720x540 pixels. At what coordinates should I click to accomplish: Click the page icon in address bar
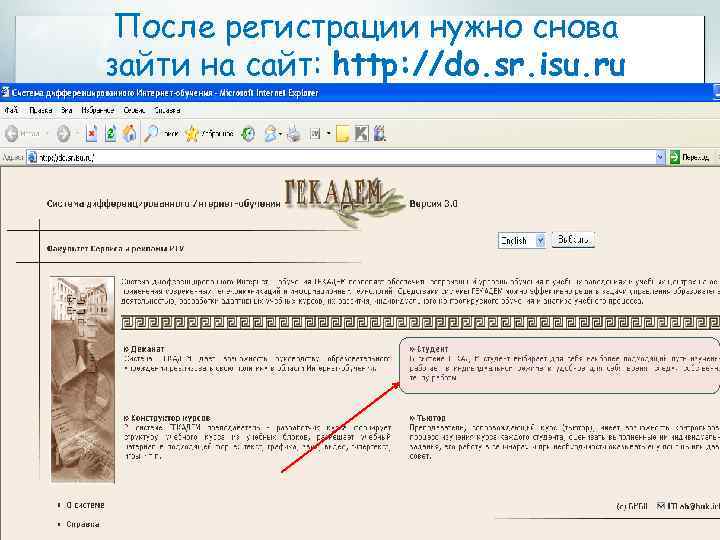(x=33, y=158)
